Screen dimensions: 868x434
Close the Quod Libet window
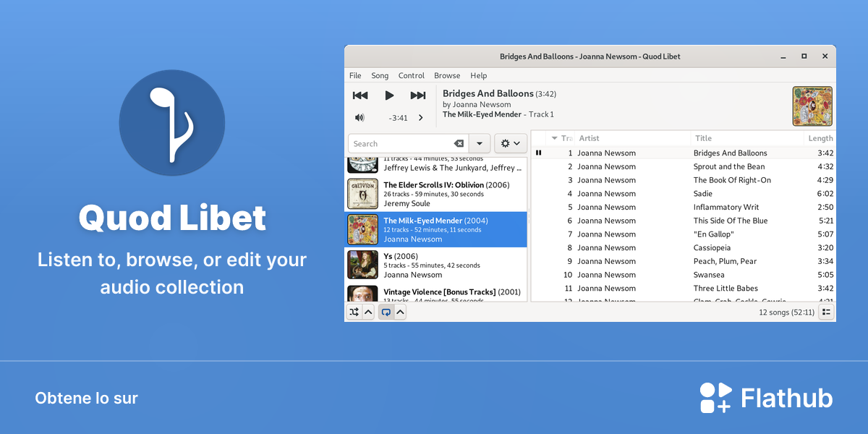tap(825, 56)
